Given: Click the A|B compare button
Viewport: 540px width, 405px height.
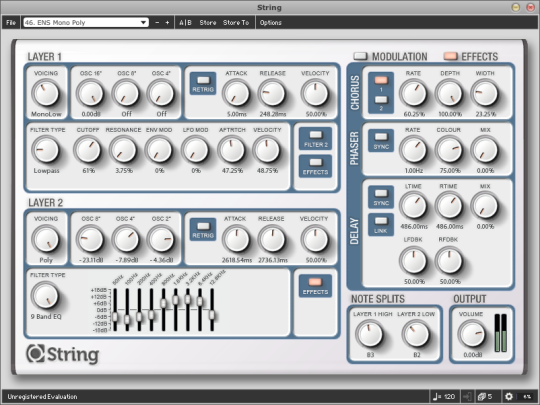Looking at the screenshot, I should click(185, 23).
